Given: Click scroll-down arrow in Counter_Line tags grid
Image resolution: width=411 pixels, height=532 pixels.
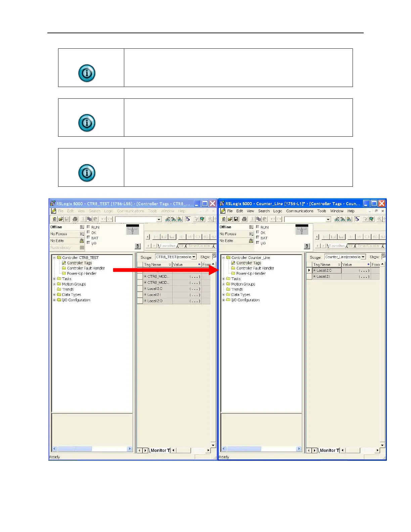Looking at the screenshot, I should coord(382,445).
